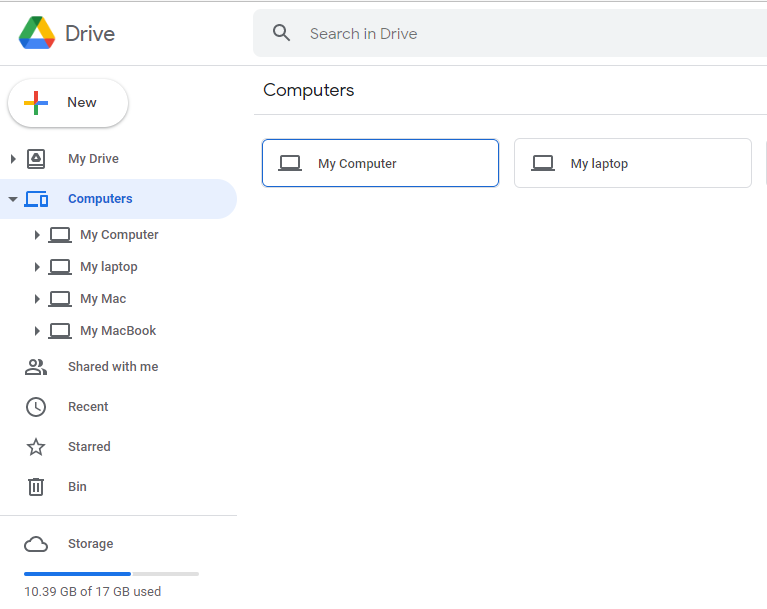The width and height of the screenshot is (767, 609).
Task: Collapse the Computers tree arrow
Action: click(13, 199)
